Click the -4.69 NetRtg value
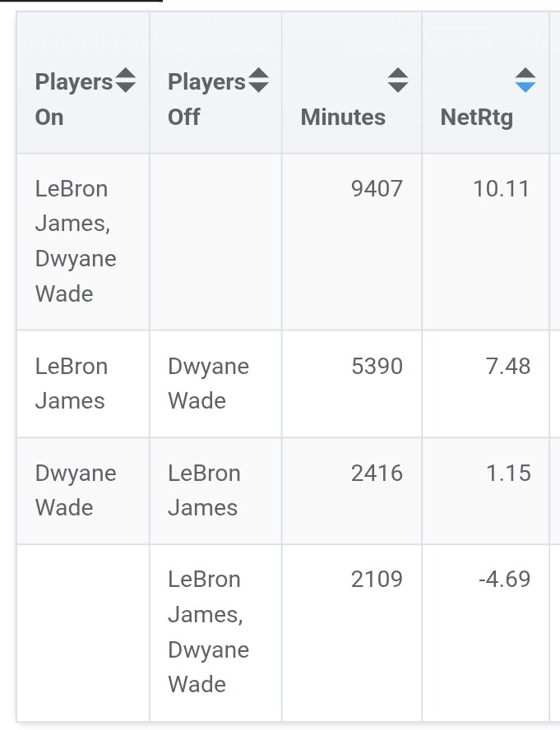The image size is (560, 730). pyautogui.click(x=504, y=580)
